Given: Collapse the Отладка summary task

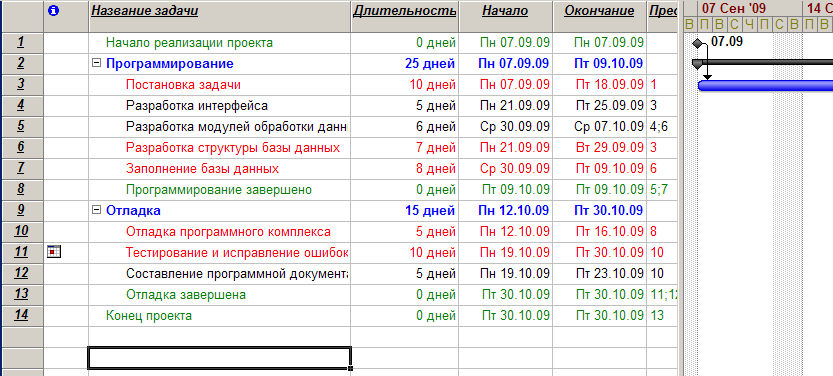Looking at the screenshot, I should point(96,210).
